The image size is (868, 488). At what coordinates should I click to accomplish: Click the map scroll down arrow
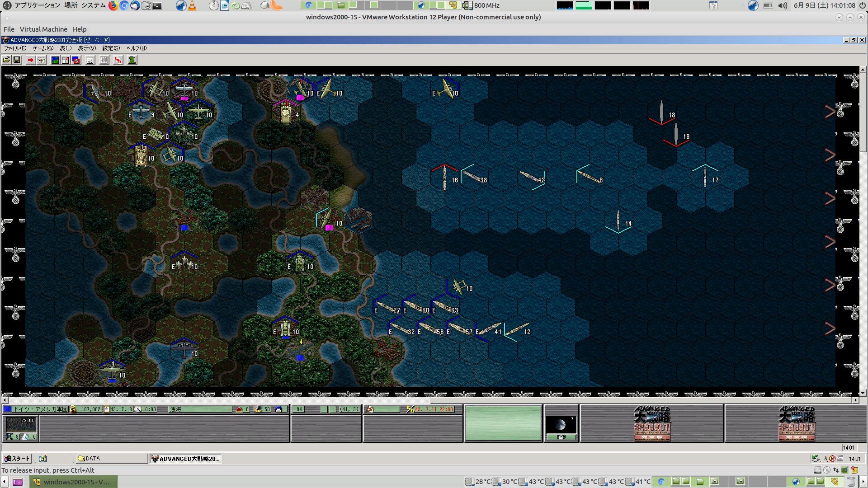[863, 393]
